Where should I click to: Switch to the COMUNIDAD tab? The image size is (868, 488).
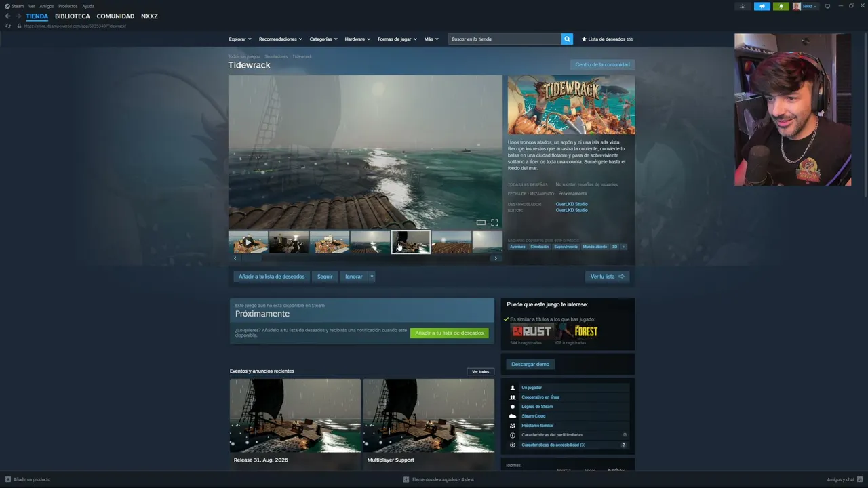[115, 16]
